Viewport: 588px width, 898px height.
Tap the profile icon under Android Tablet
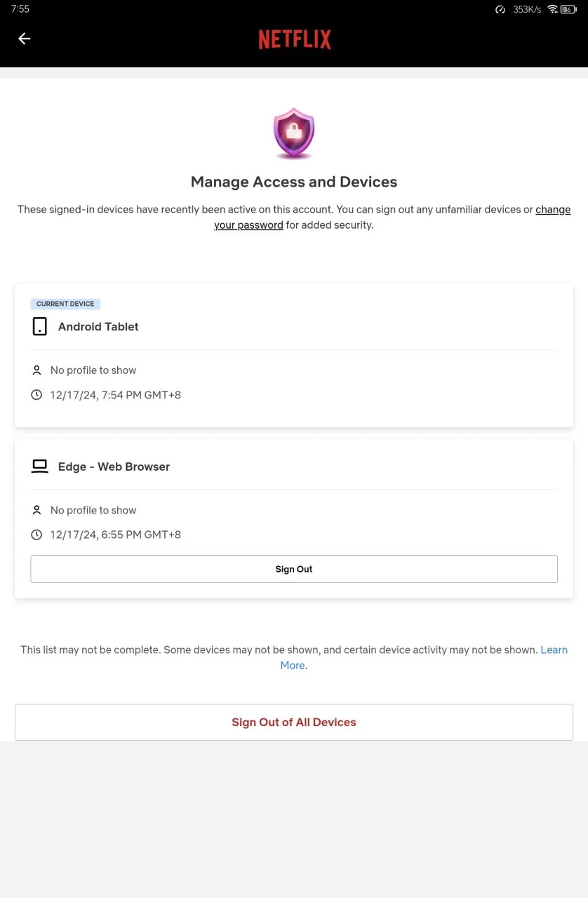pos(37,370)
